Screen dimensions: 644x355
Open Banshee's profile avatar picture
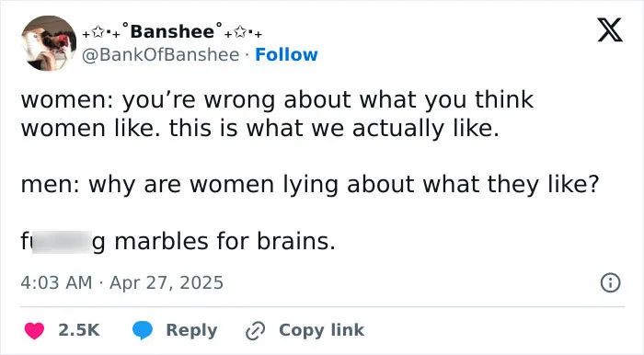49,43
